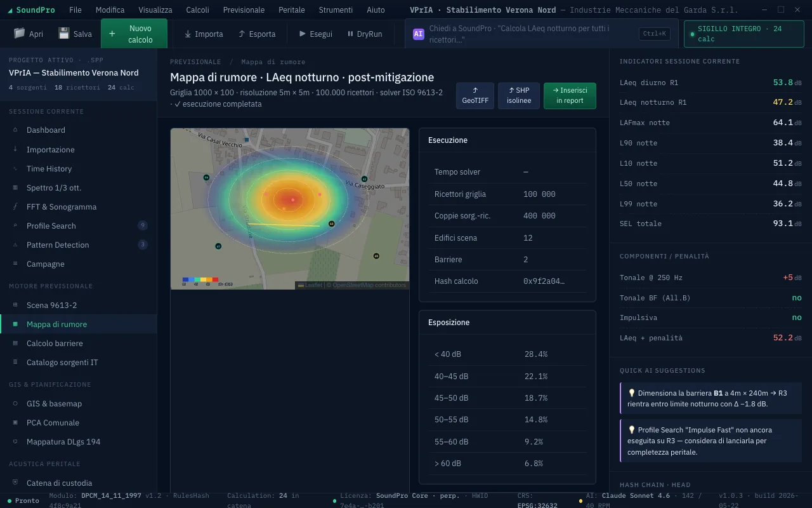
Task: Click the GIS & basemap globe icon
Action: [15, 404]
